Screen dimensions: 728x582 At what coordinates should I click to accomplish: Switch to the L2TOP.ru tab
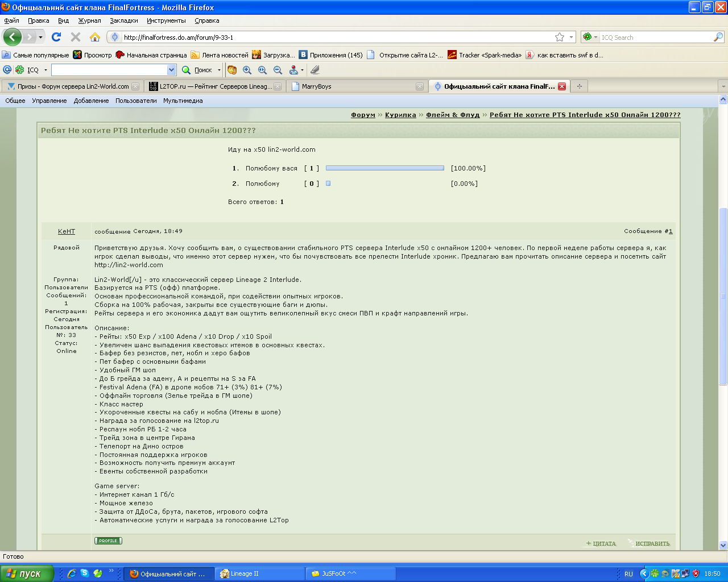point(215,86)
